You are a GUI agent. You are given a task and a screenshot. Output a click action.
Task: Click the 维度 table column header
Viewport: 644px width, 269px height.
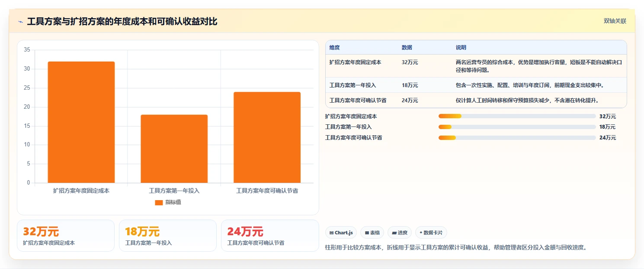(334, 48)
